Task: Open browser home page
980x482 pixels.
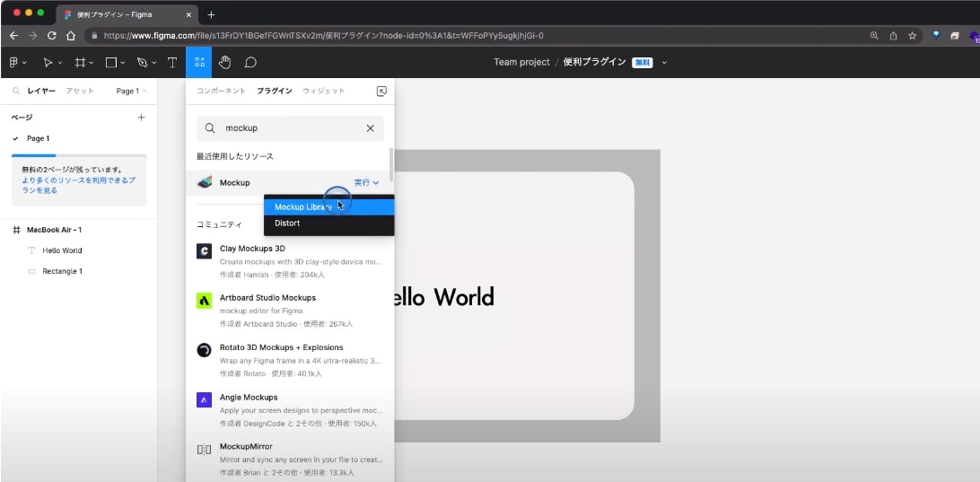Action: (71, 36)
